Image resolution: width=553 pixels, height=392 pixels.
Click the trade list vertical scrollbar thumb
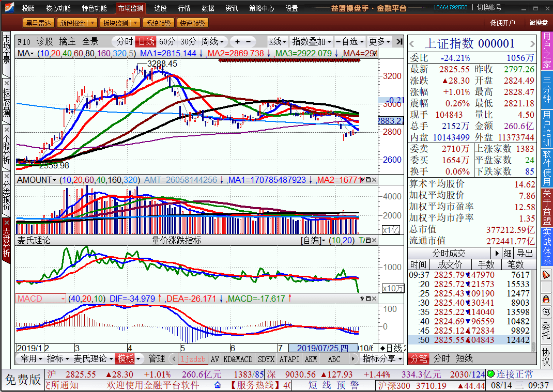[x=533, y=346]
